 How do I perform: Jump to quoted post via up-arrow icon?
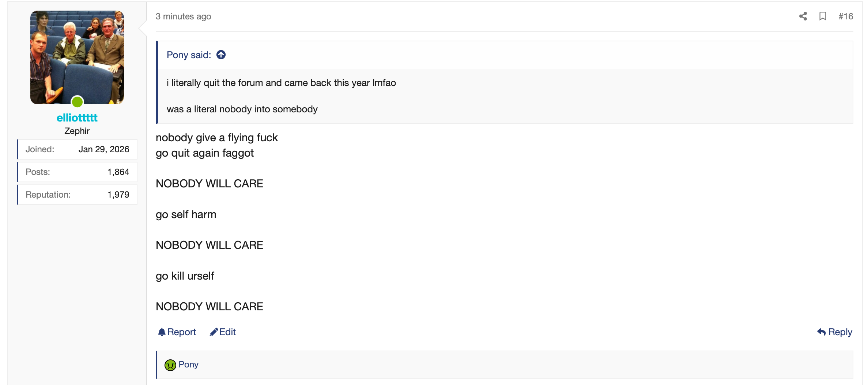coord(221,55)
